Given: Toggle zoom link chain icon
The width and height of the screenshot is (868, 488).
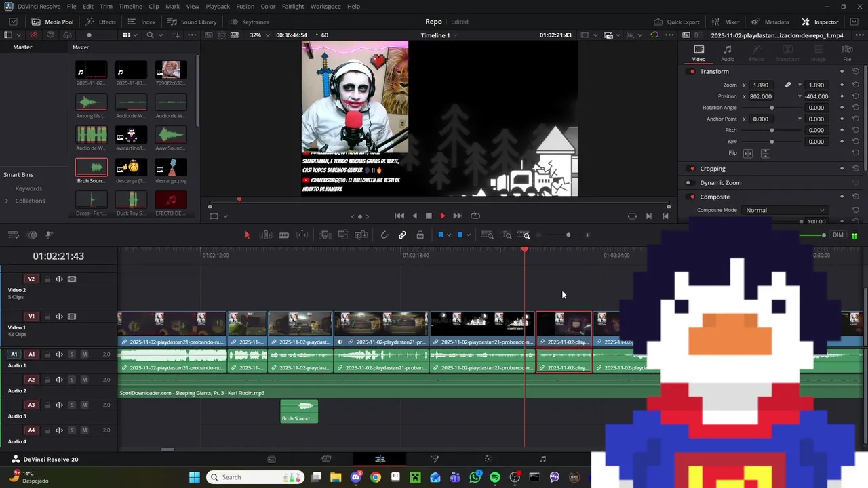Looking at the screenshot, I should 788,85.
